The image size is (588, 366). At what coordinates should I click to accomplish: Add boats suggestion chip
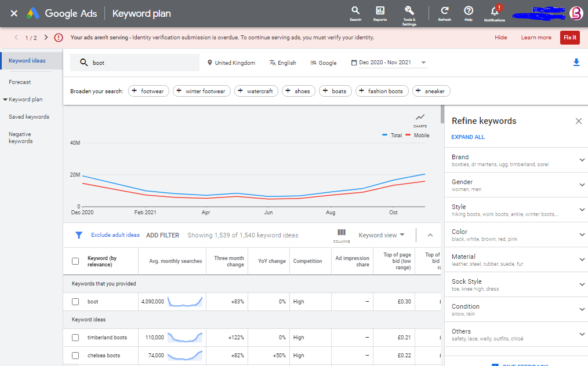click(x=335, y=91)
